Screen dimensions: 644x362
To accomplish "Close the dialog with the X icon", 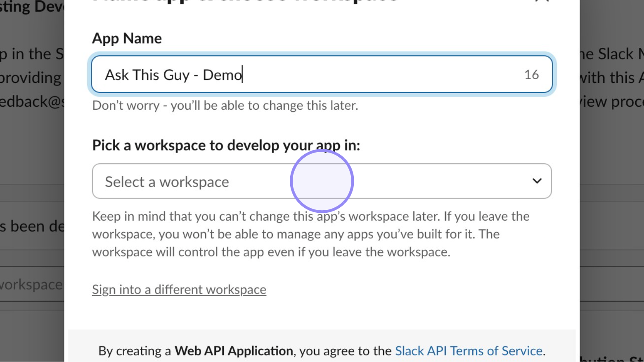I will coord(542,1).
